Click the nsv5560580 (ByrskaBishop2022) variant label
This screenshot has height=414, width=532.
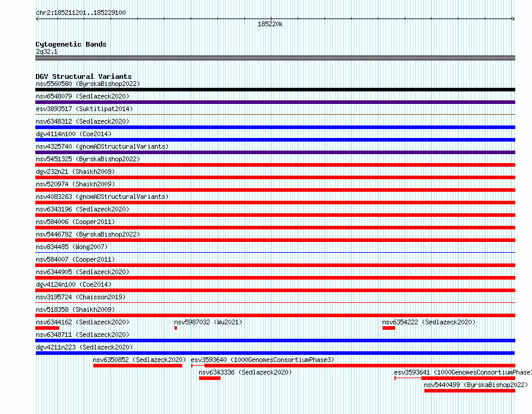point(88,84)
